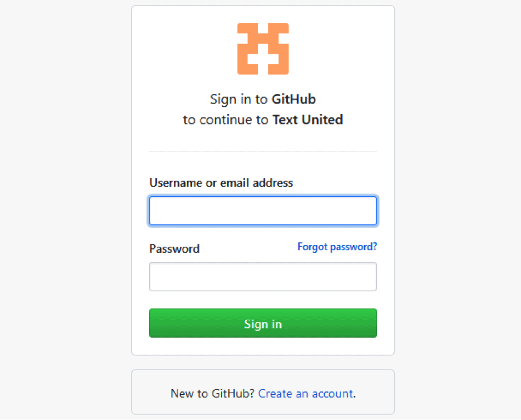521x420 pixels.
Task: Click the 'Sign in' text on the green button
Action: pos(263,324)
